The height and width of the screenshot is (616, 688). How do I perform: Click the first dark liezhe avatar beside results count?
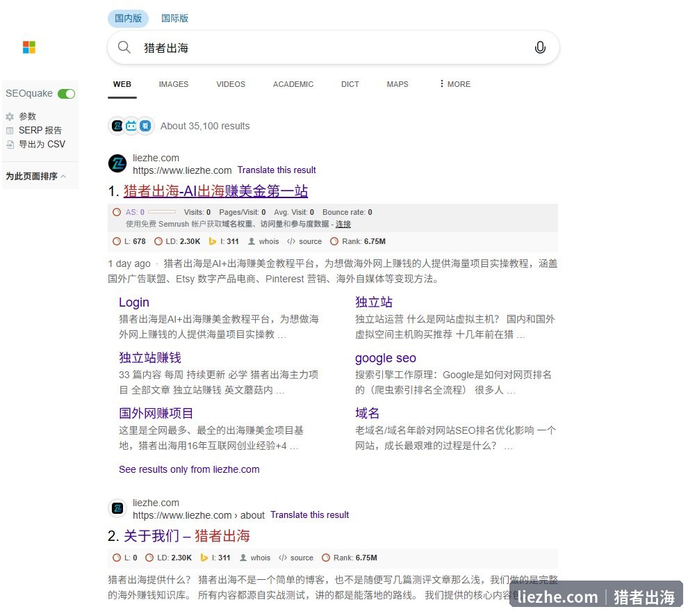[x=117, y=126]
